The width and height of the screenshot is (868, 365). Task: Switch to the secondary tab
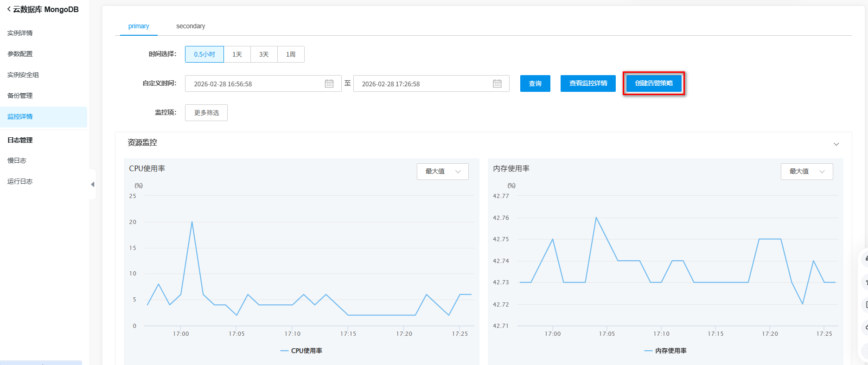(x=191, y=26)
